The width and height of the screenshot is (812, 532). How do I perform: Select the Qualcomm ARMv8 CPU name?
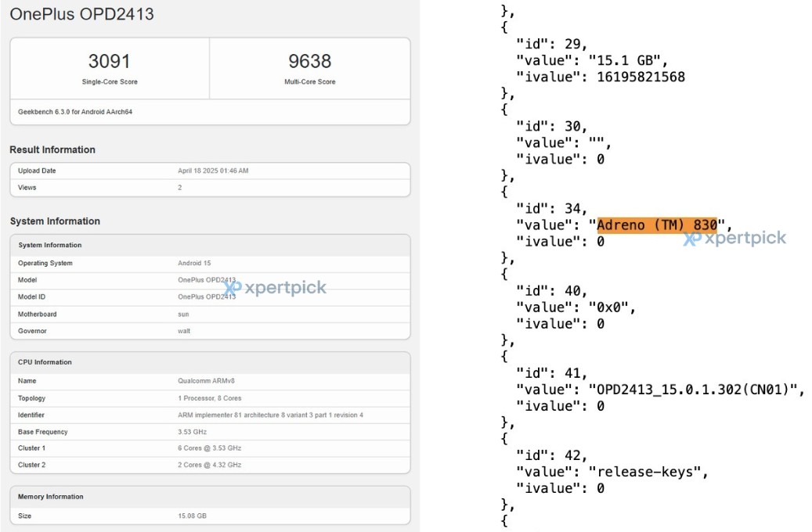[x=206, y=381]
